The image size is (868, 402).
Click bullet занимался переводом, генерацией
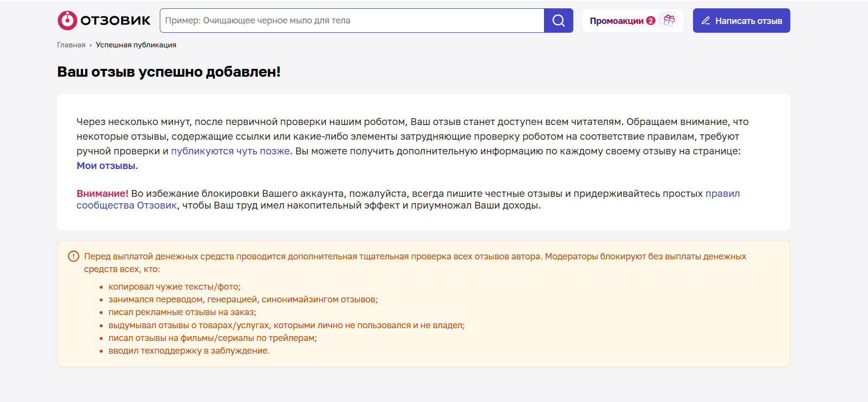(243, 299)
